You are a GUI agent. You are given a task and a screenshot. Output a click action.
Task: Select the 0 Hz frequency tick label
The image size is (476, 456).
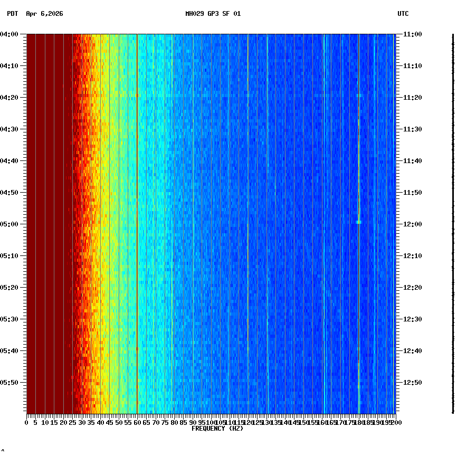25,423
